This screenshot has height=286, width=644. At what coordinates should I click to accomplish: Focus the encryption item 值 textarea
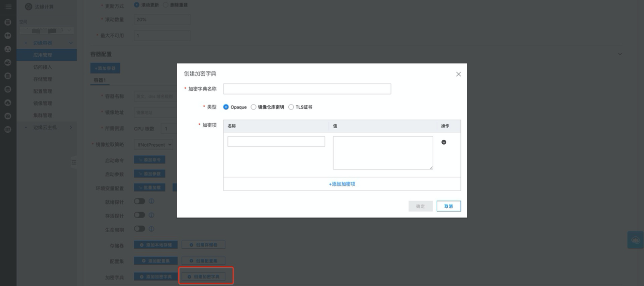tap(383, 153)
